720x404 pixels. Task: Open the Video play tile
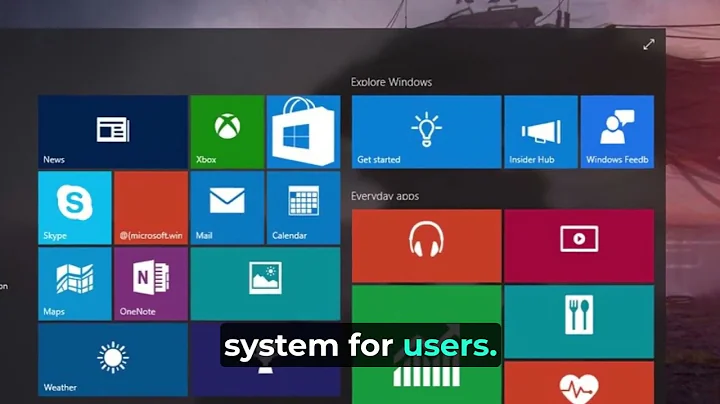click(x=579, y=246)
